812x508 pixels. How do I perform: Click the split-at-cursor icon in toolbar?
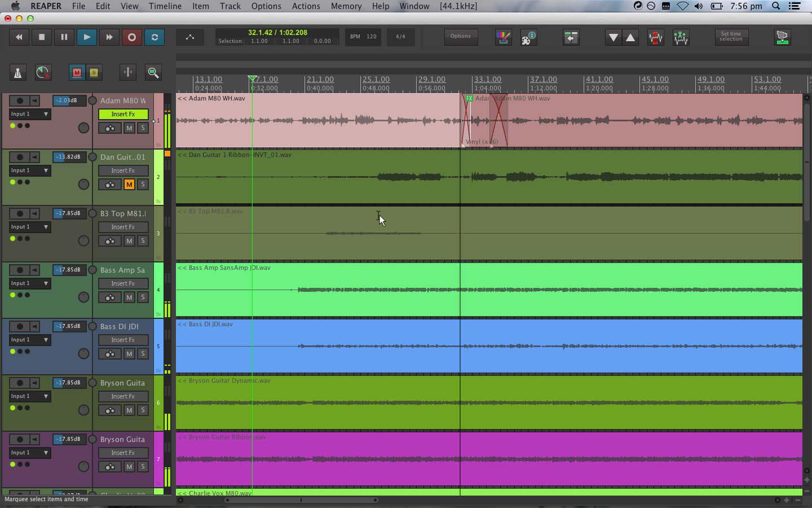tap(128, 72)
